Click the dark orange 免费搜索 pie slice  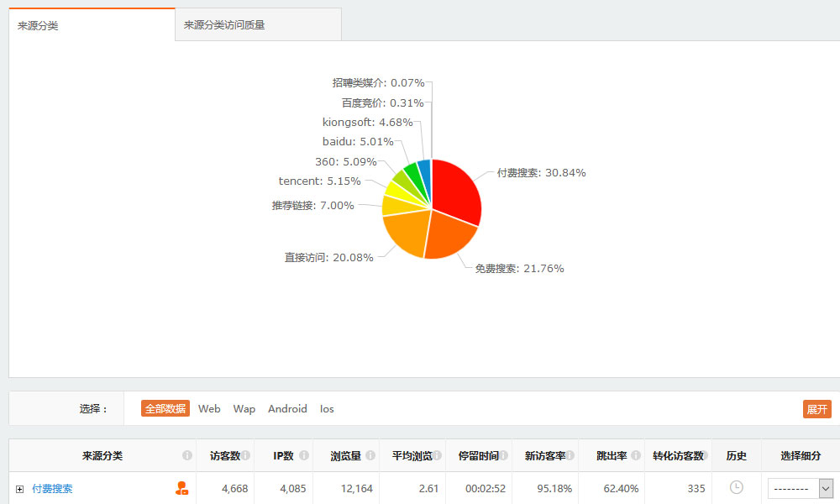coord(448,236)
